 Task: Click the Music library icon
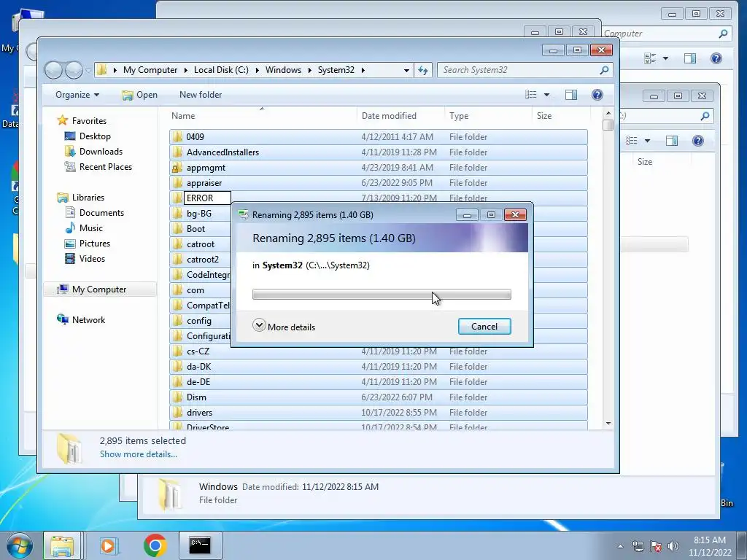coord(70,227)
